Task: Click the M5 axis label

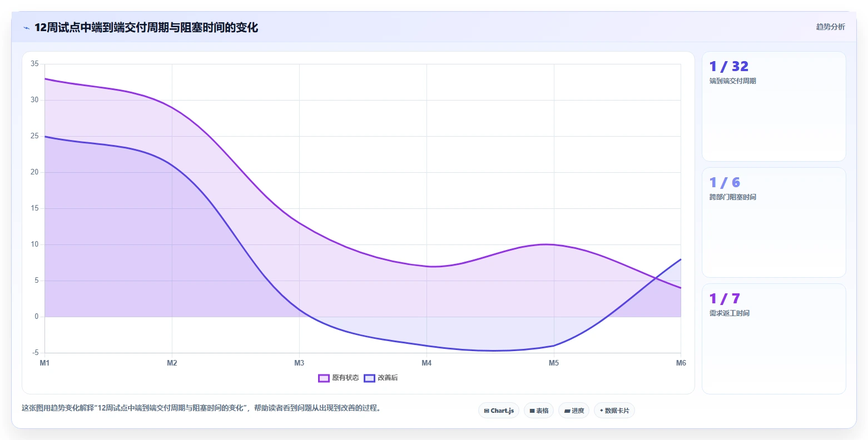Action: pos(554,363)
